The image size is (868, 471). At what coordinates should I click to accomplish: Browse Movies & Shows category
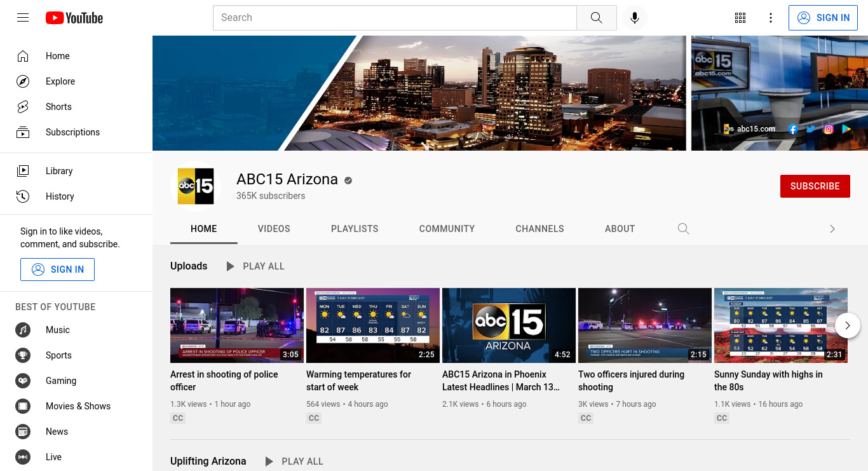[76, 406]
